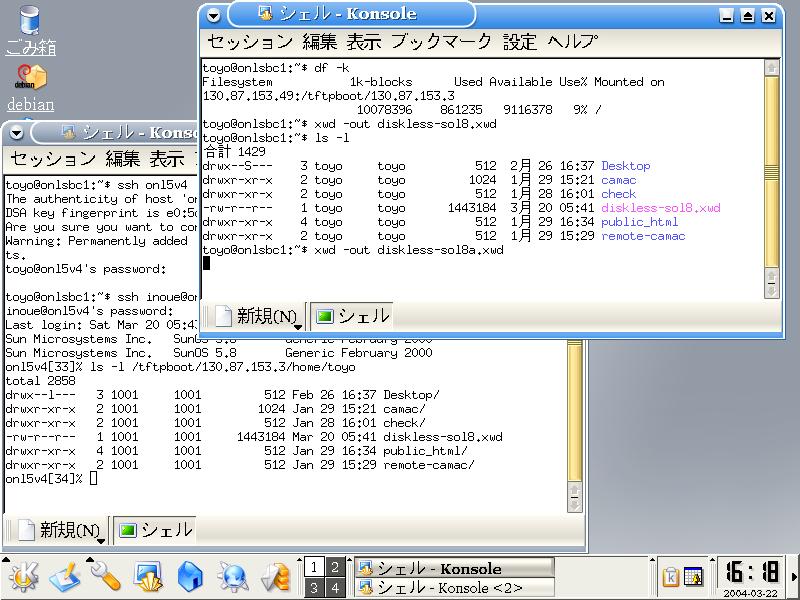Open the calendar reminder tray icon
The image size is (800, 600).
[693, 577]
